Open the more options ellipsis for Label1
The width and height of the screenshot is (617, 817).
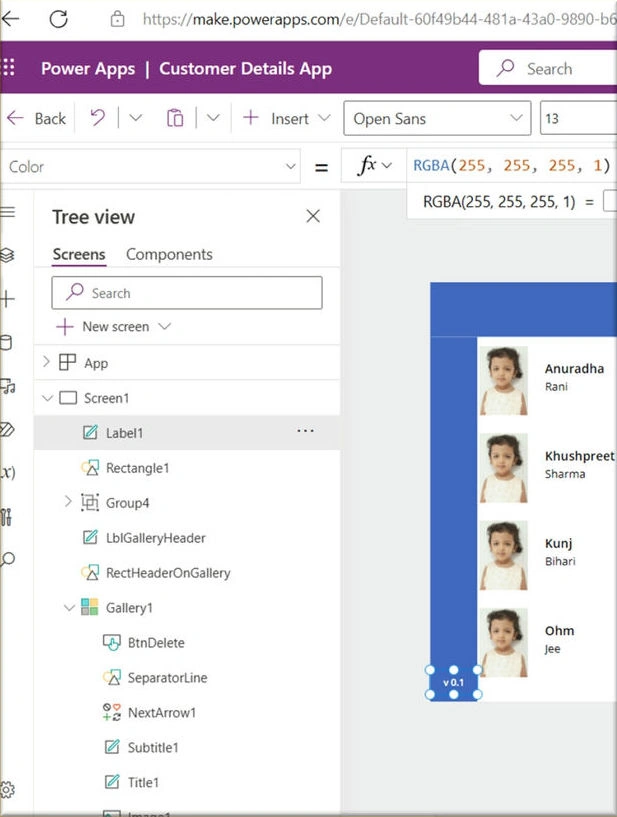[305, 431]
